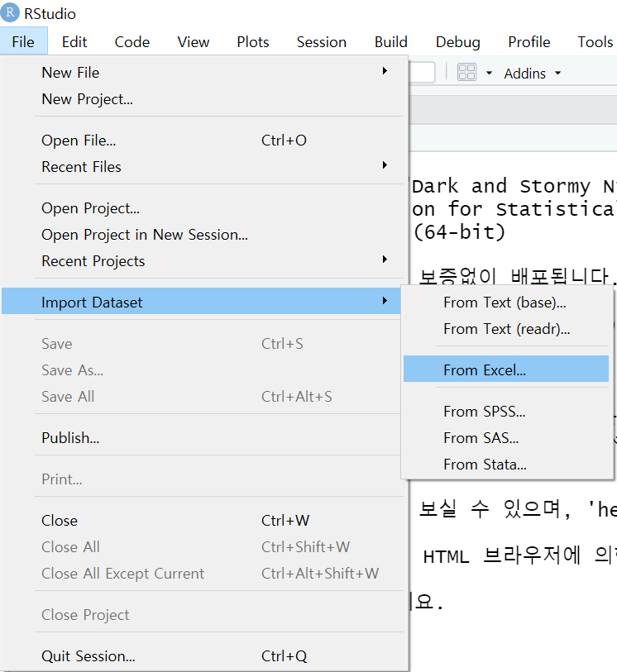Choose Open Project in New Session...

pos(201,235)
